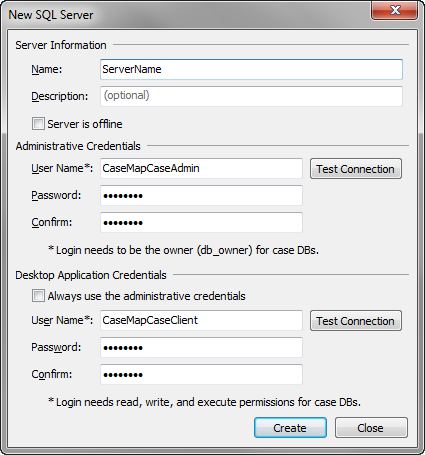Click the server Name input field
The height and width of the screenshot is (455, 425).
point(251,69)
